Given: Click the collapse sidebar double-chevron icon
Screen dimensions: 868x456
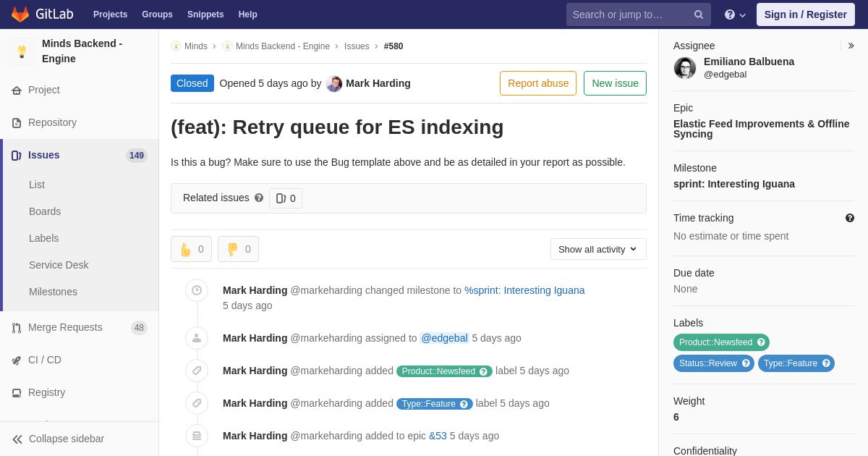Looking at the screenshot, I should [x=17, y=439].
